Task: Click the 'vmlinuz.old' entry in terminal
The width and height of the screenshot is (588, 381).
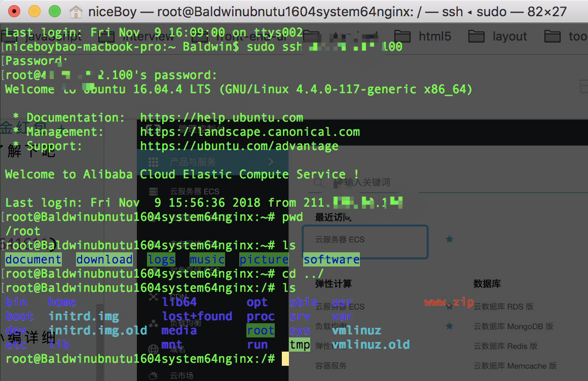Action: click(x=371, y=345)
